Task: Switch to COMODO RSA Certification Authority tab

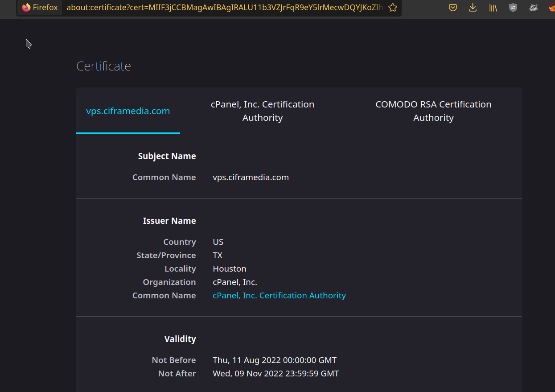Action: 433,111
